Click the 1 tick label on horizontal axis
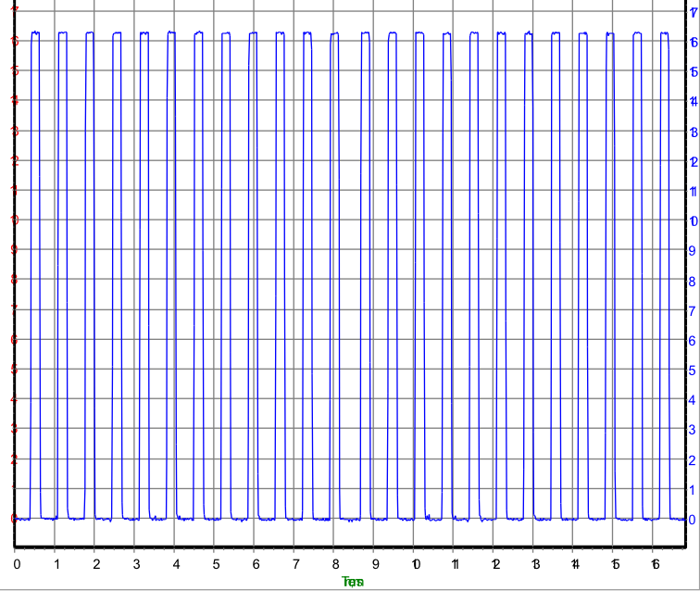 [x=56, y=563]
